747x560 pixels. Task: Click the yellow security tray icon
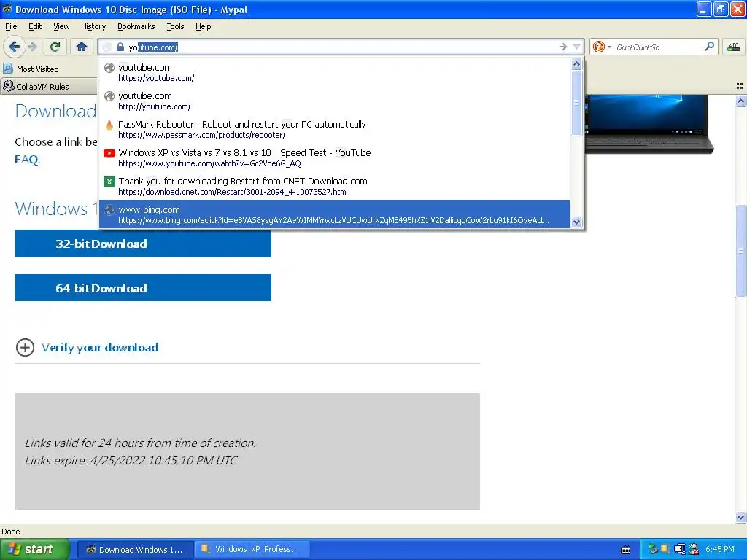(665, 549)
